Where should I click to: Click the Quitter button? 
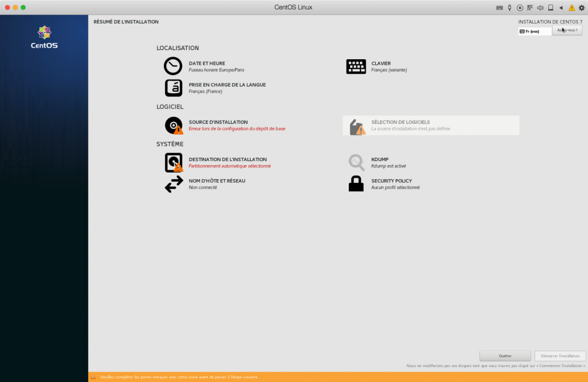[x=505, y=356]
